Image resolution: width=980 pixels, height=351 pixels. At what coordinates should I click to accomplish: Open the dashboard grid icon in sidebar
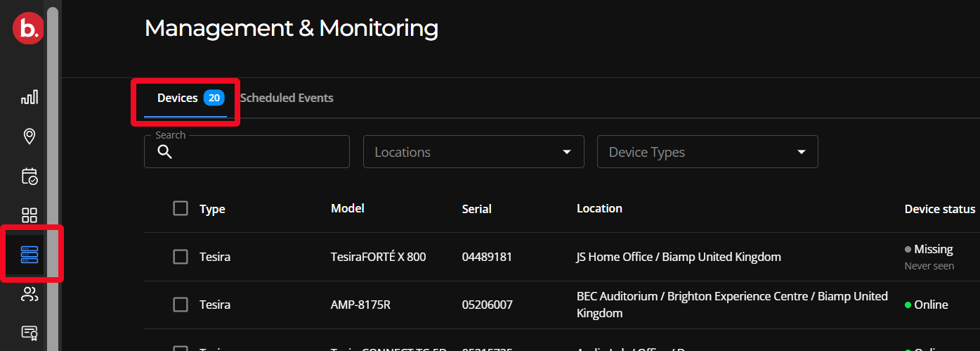click(x=30, y=215)
